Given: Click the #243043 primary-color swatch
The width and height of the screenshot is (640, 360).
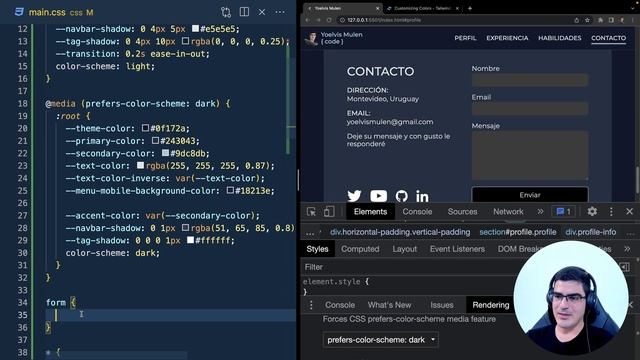Looking at the screenshot, I should pos(155,140).
